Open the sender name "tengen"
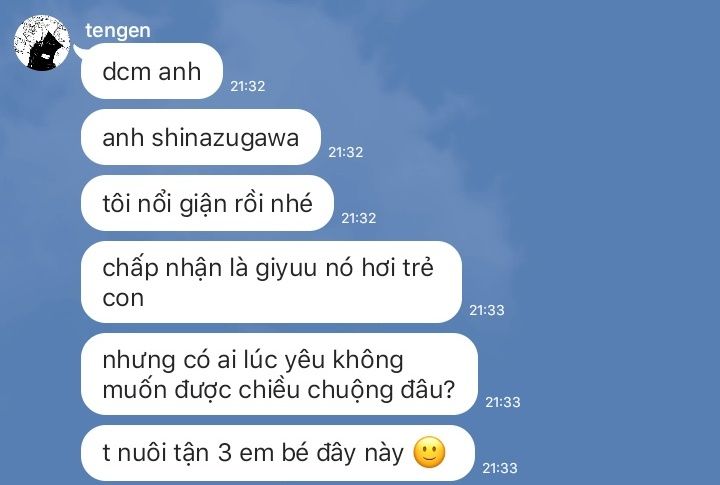 click(x=118, y=31)
